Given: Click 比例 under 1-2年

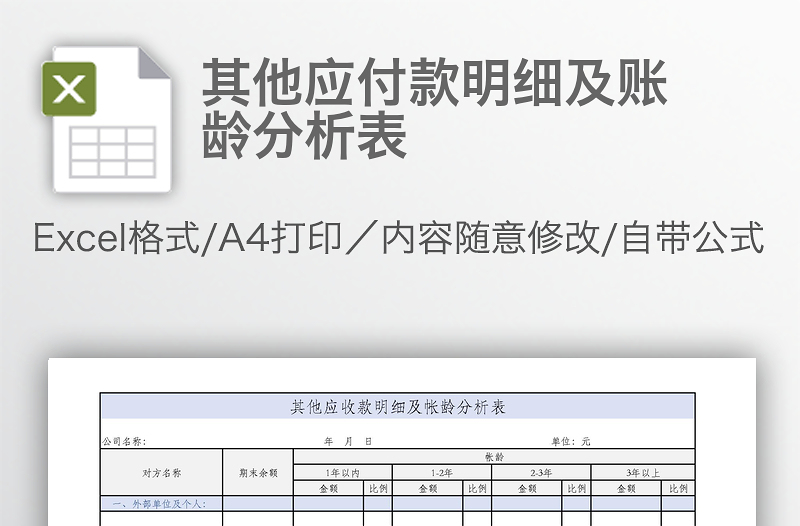Looking at the screenshot, I should 477,489.
